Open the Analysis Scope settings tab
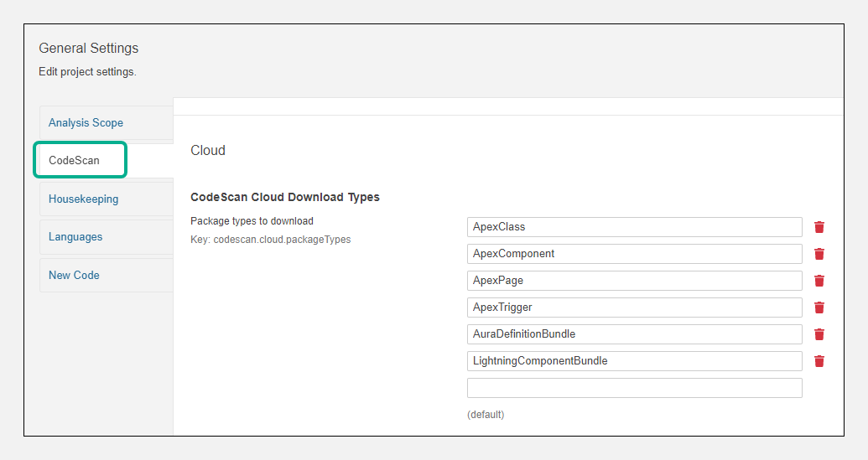This screenshot has width=868, height=460. (86, 122)
